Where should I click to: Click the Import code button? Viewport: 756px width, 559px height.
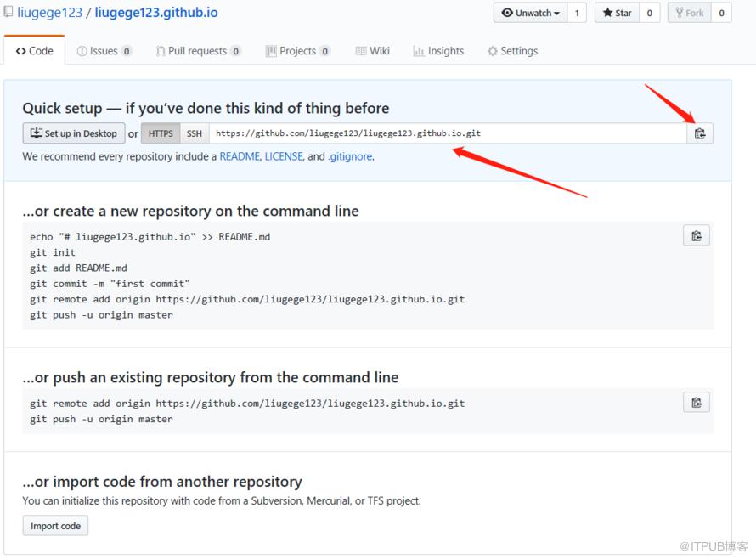[55, 526]
